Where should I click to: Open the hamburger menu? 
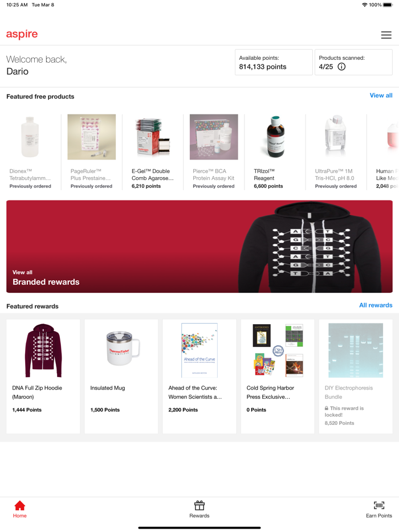coord(386,35)
